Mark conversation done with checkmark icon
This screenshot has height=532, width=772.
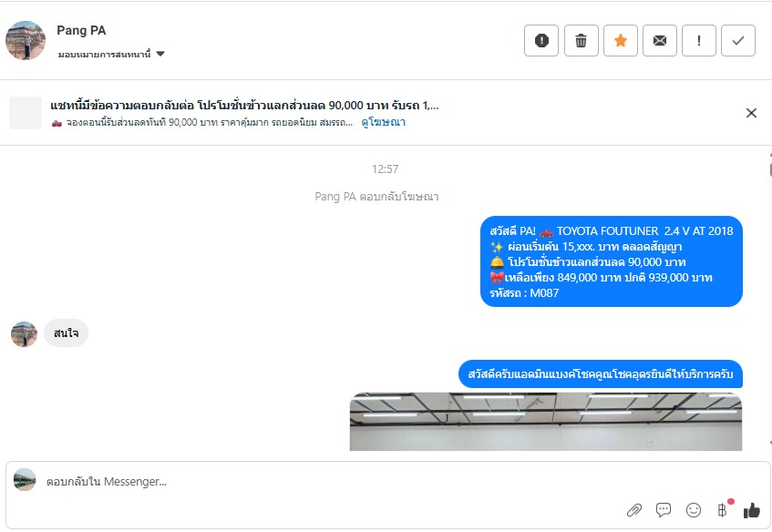pyautogui.click(x=738, y=40)
